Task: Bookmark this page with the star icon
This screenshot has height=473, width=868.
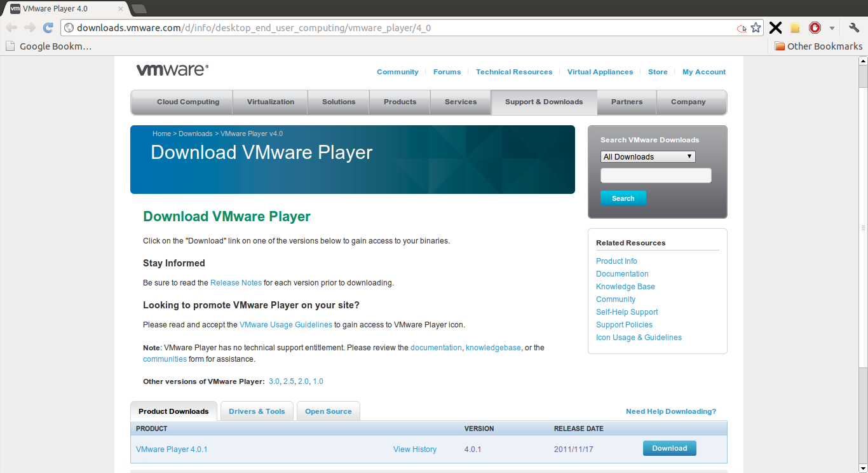Action: pos(756,28)
